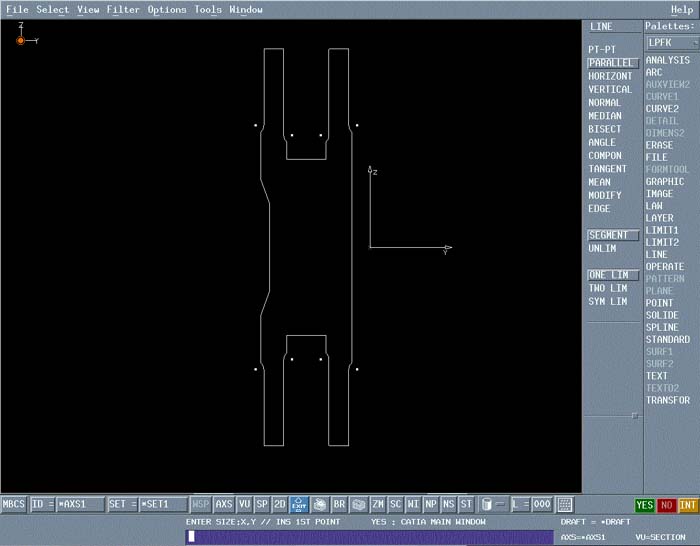Click the WI window button
Image resolution: width=700 pixels, height=546 pixels.
coord(413,505)
